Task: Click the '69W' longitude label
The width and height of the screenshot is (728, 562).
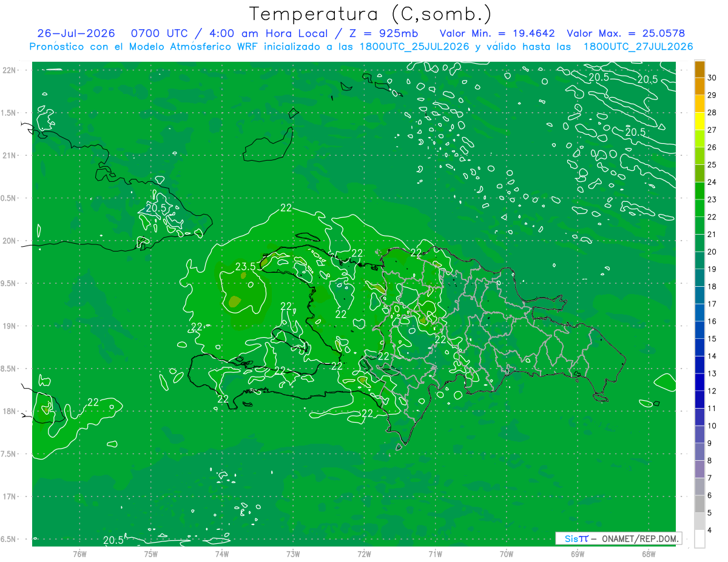Action: pos(578,554)
